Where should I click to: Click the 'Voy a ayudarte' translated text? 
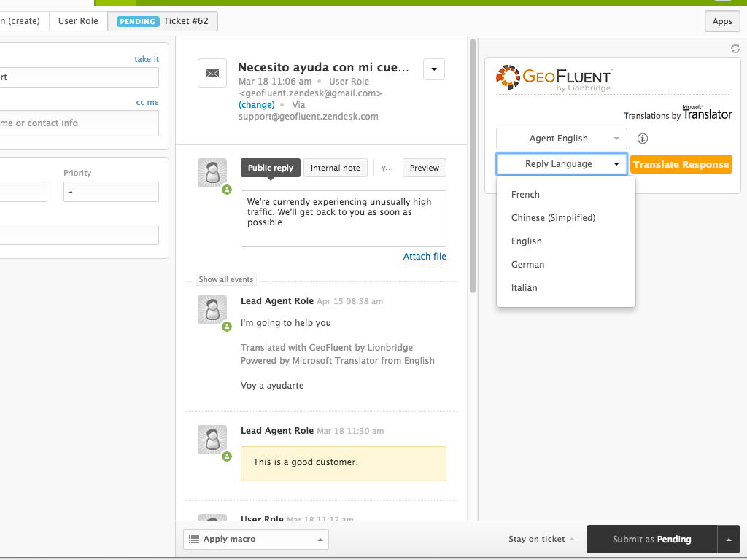(x=272, y=386)
